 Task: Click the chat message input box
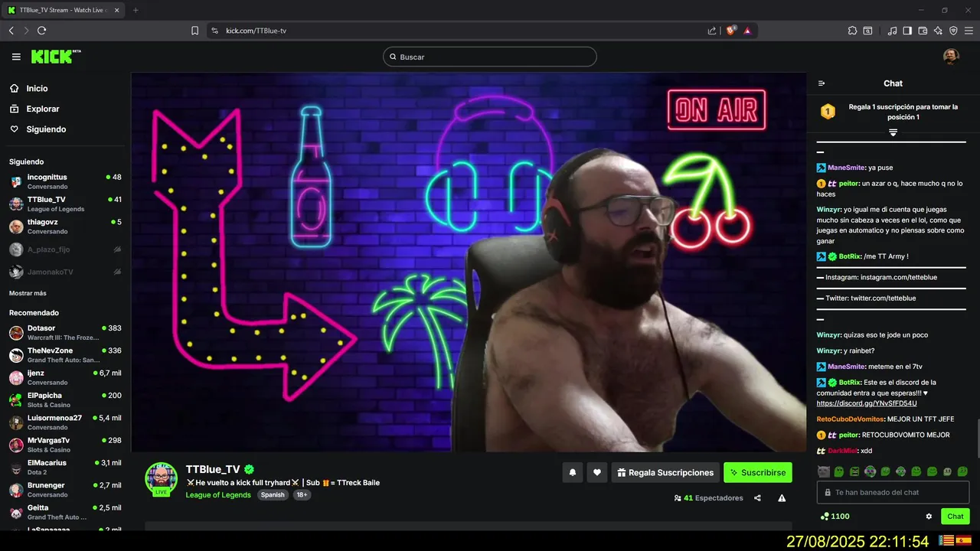pos(893,492)
